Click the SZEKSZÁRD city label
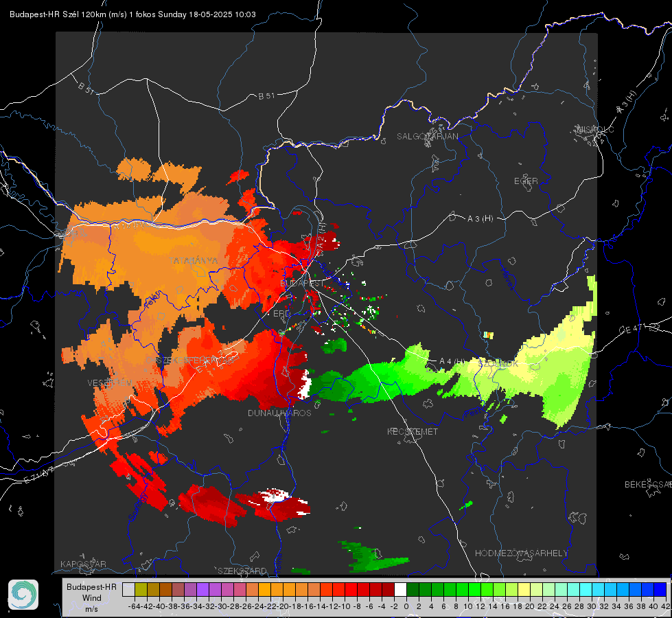 point(242,571)
